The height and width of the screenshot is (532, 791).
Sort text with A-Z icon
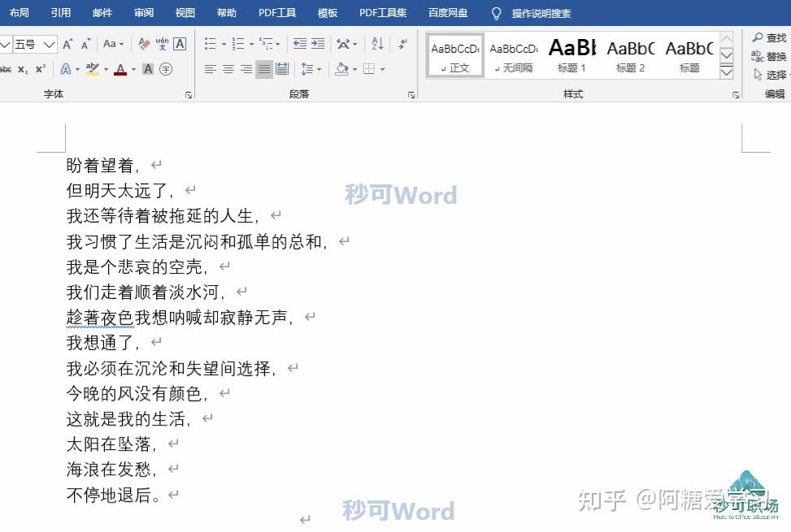click(x=377, y=44)
